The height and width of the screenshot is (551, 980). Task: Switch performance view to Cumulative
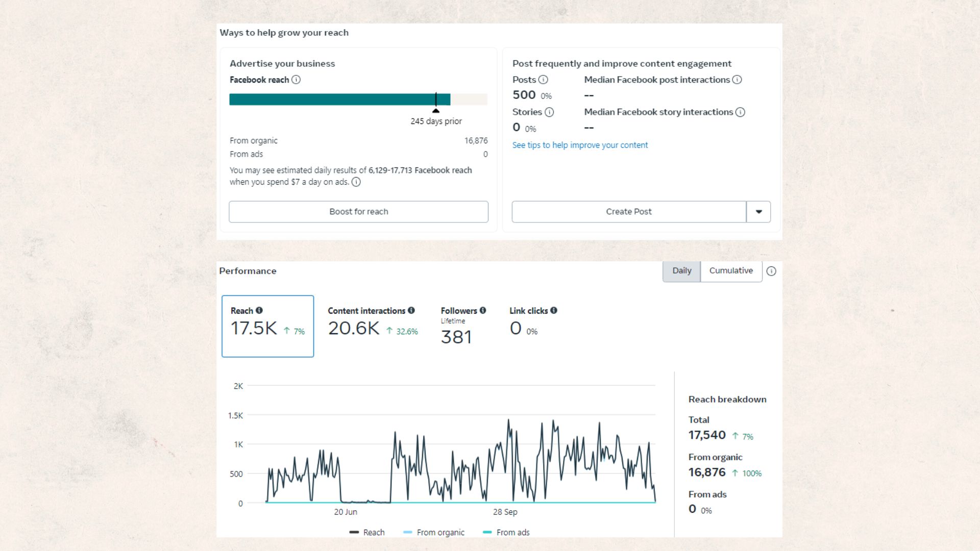(x=731, y=271)
